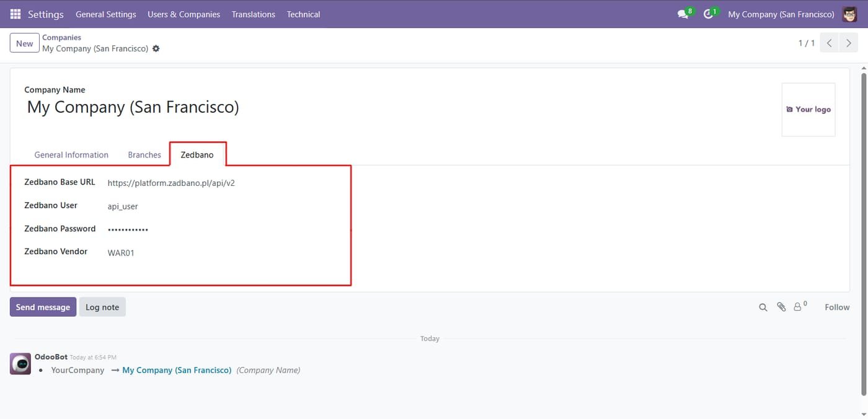Viewport: 868px width, 419px height.
Task: Click My Company (San Francisco) in chatter log
Action: (177, 370)
